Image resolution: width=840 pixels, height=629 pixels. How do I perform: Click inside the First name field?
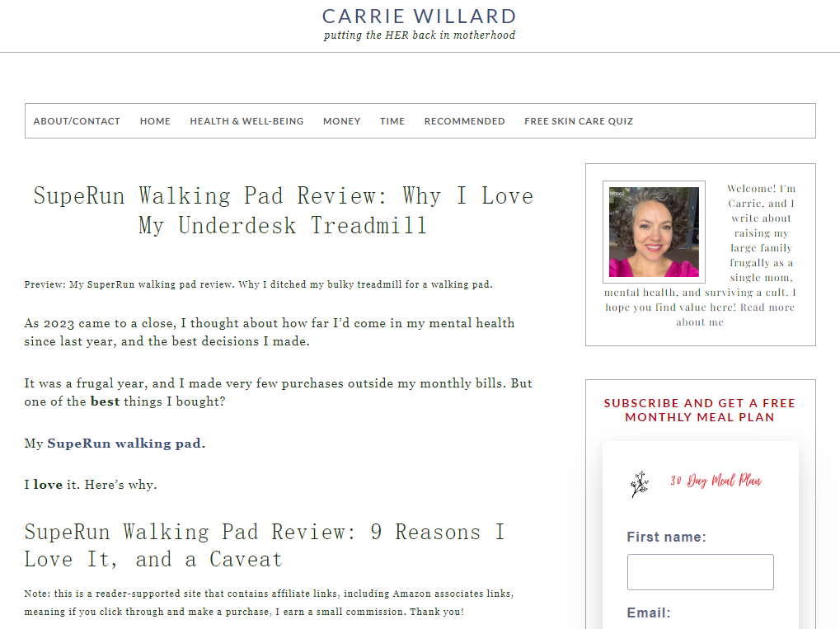pyautogui.click(x=700, y=571)
